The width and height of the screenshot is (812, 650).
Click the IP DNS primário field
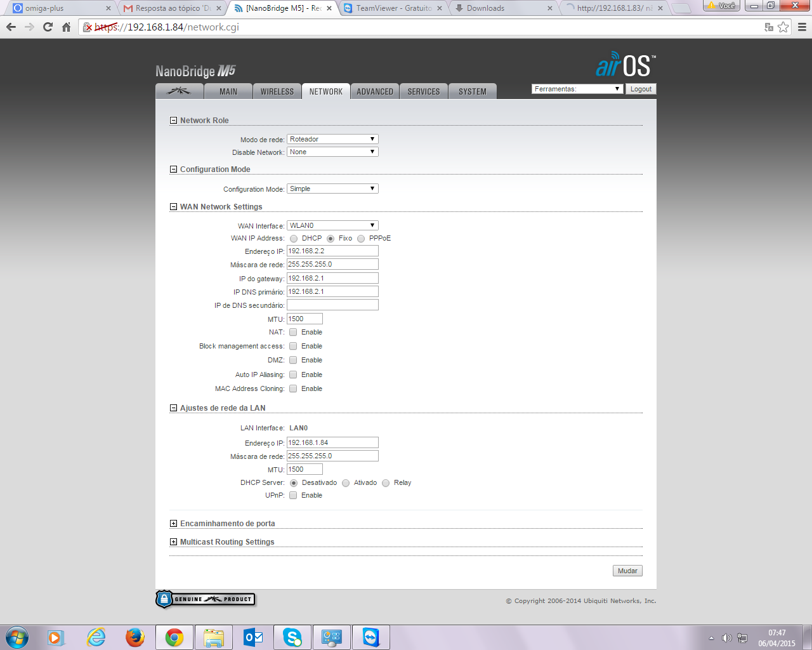332,291
